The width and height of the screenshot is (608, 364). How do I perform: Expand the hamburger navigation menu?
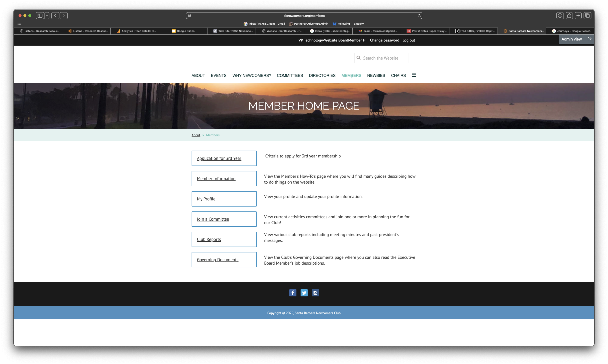[414, 75]
